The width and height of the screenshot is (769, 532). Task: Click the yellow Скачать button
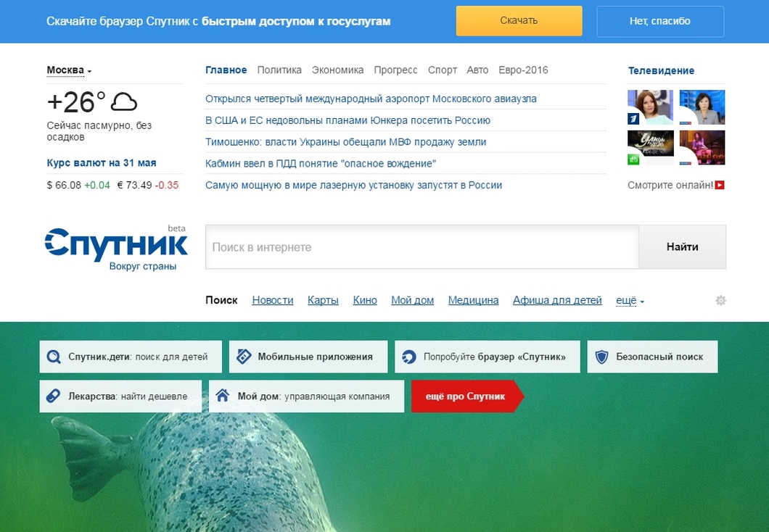coord(519,20)
